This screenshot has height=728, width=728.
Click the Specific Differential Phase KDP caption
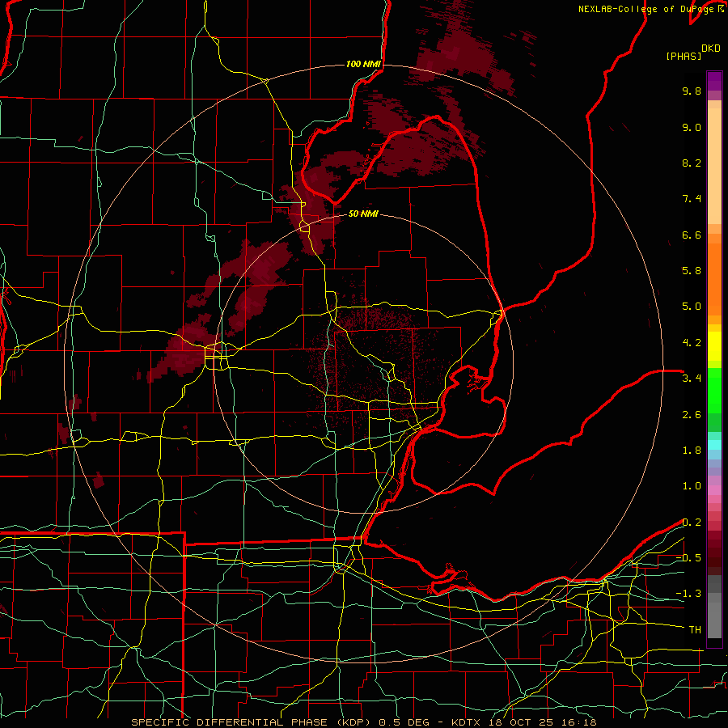(252, 722)
